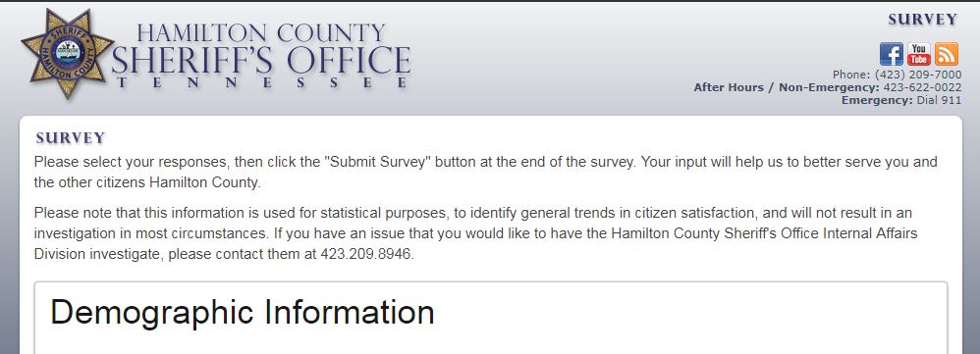Click the after hours number 423-622-0022
Image resolution: width=980 pixels, height=354 pixels.
pos(922,87)
